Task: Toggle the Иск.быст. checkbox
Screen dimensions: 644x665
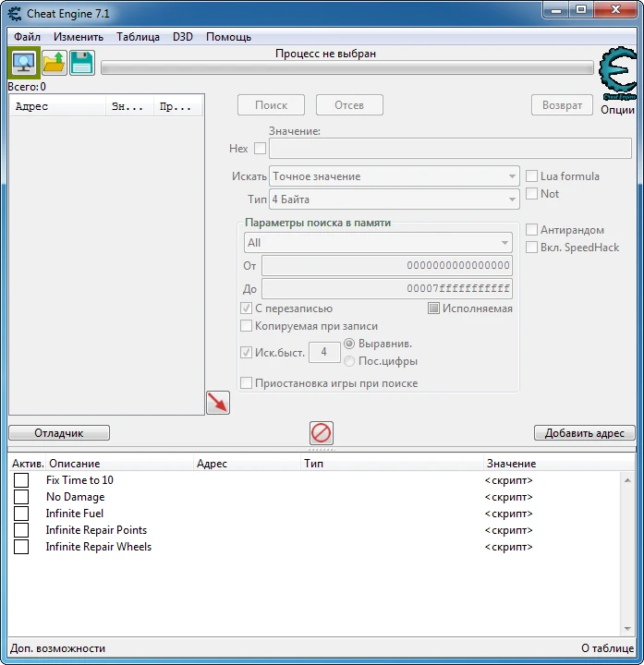Action: point(246,353)
